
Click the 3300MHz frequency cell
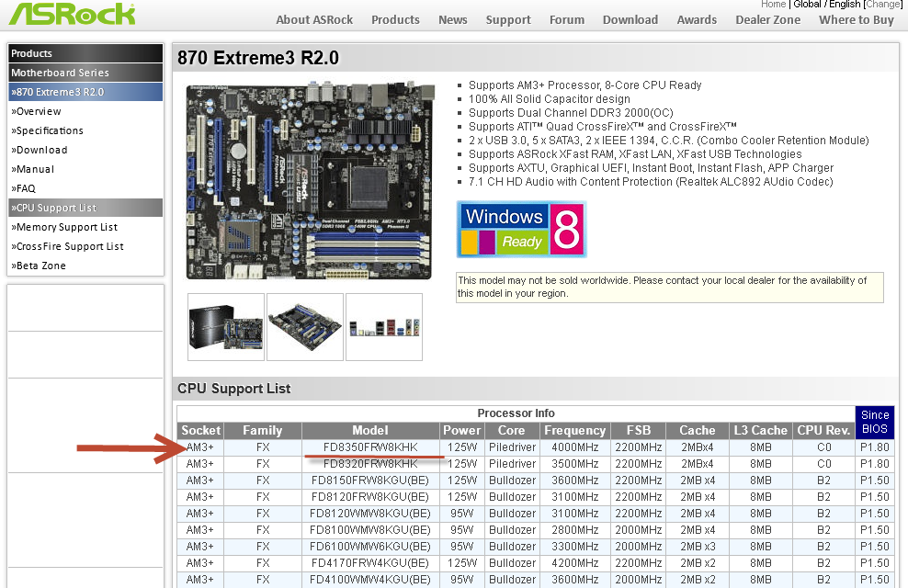click(x=574, y=547)
